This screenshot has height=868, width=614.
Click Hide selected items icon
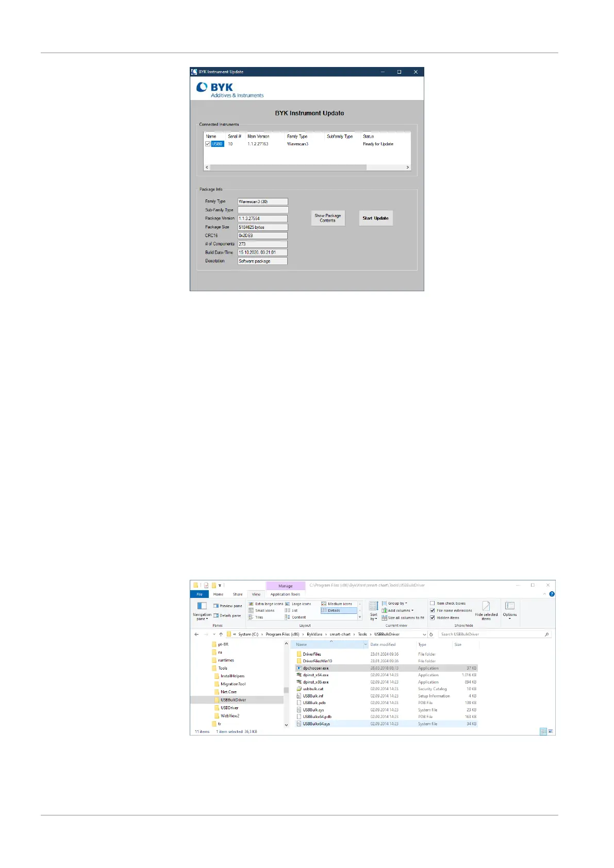pos(486,607)
